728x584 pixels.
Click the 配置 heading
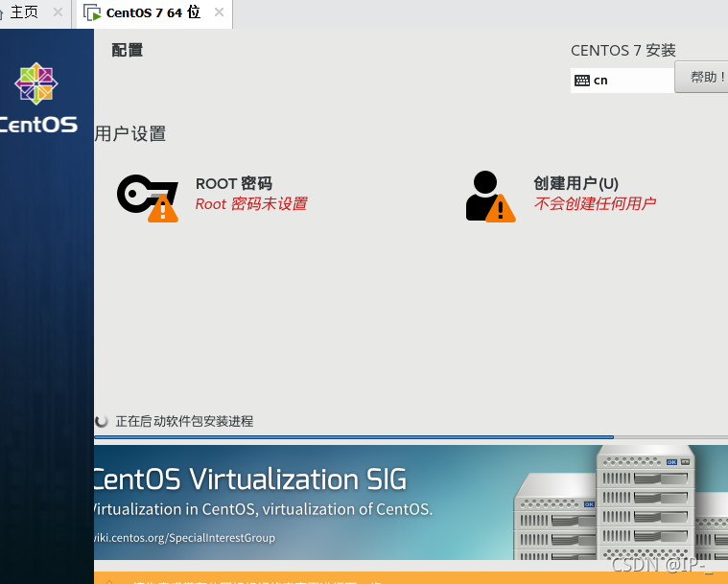coord(128,50)
